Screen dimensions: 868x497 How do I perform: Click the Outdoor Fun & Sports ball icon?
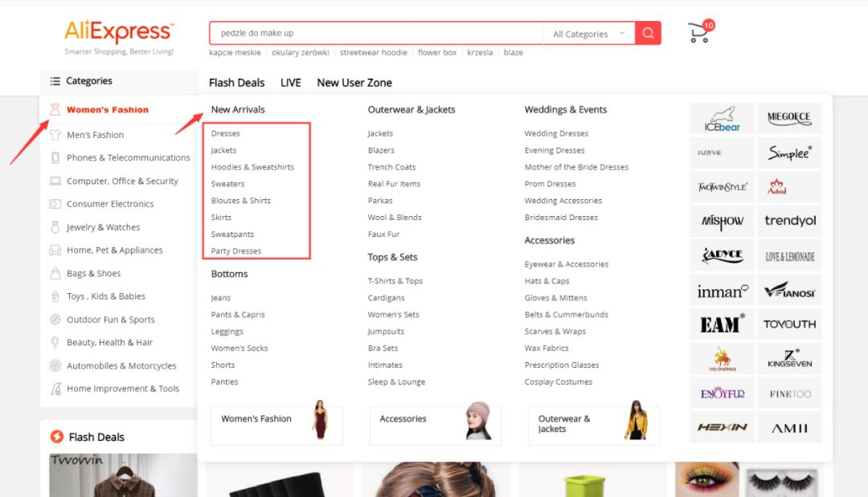[55, 320]
